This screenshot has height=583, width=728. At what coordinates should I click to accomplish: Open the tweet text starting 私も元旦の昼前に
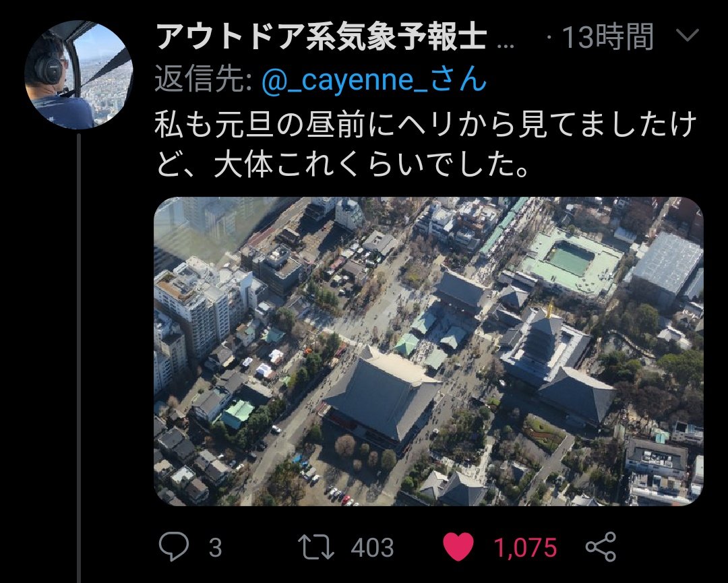coord(426,144)
